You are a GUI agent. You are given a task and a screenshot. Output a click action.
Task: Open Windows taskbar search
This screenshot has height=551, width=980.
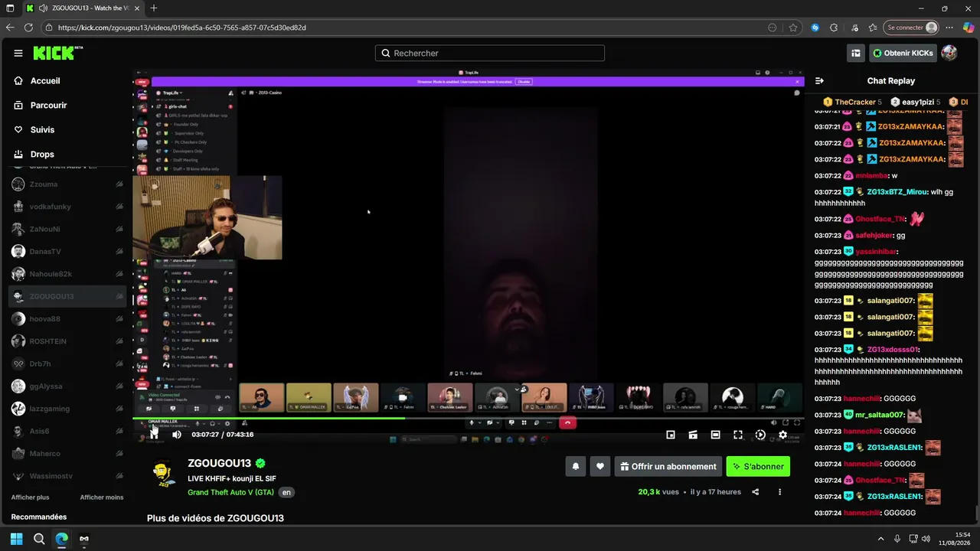point(38,539)
